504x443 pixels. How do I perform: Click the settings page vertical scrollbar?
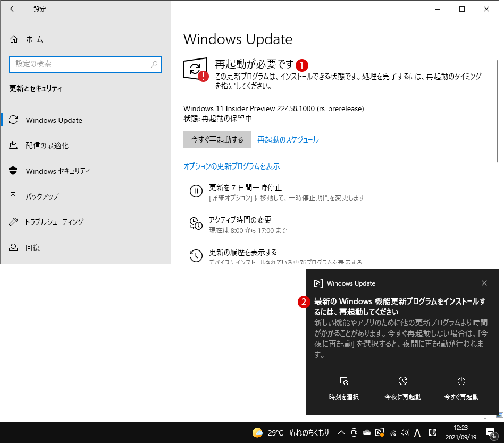pyautogui.click(x=497, y=111)
